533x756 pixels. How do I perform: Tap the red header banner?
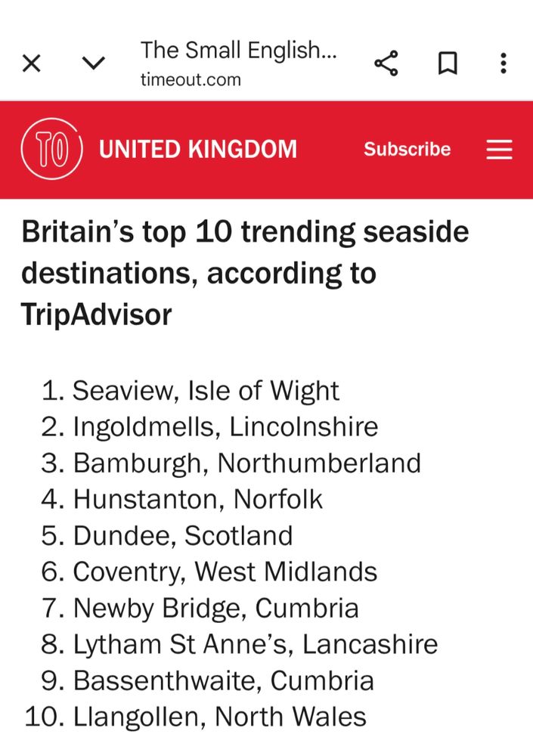point(266,149)
